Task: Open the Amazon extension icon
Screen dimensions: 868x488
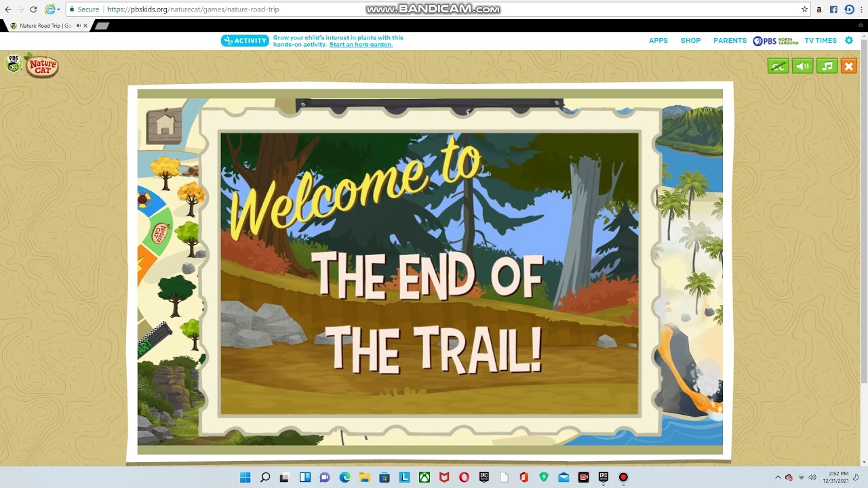Action: [x=819, y=9]
